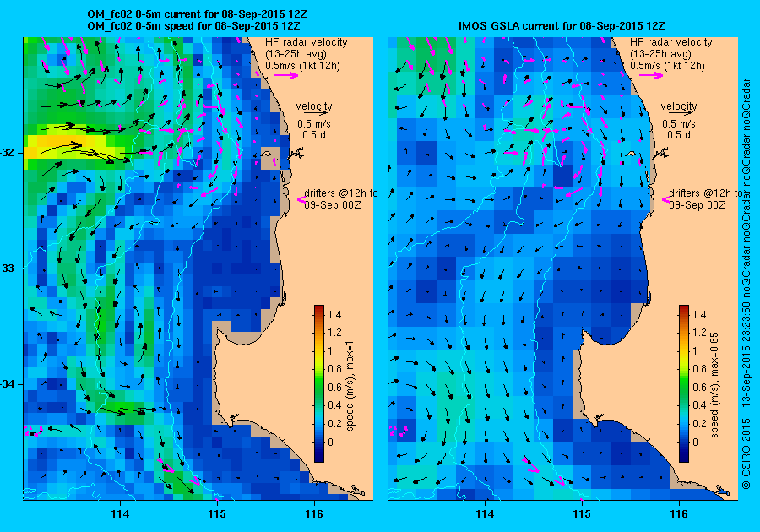760x532 pixels.
Task: Click '0.6' tick on right color bar
Action: pyautogui.click(x=699, y=387)
